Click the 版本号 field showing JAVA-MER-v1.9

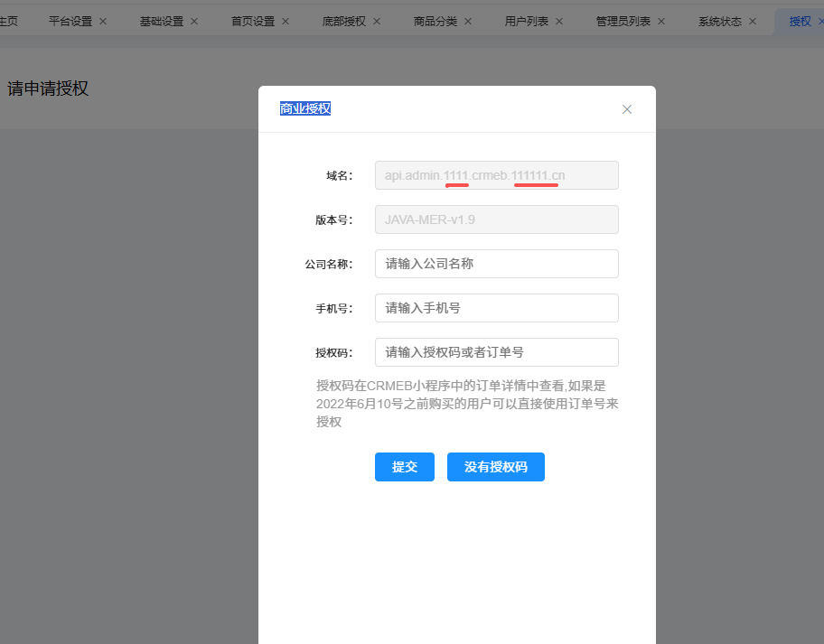[x=496, y=219]
